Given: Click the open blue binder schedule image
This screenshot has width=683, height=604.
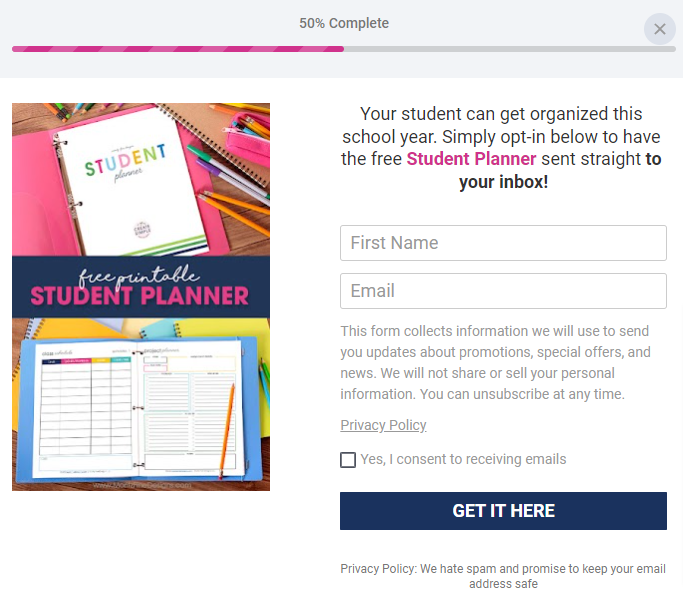Looking at the screenshot, I should [137, 409].
